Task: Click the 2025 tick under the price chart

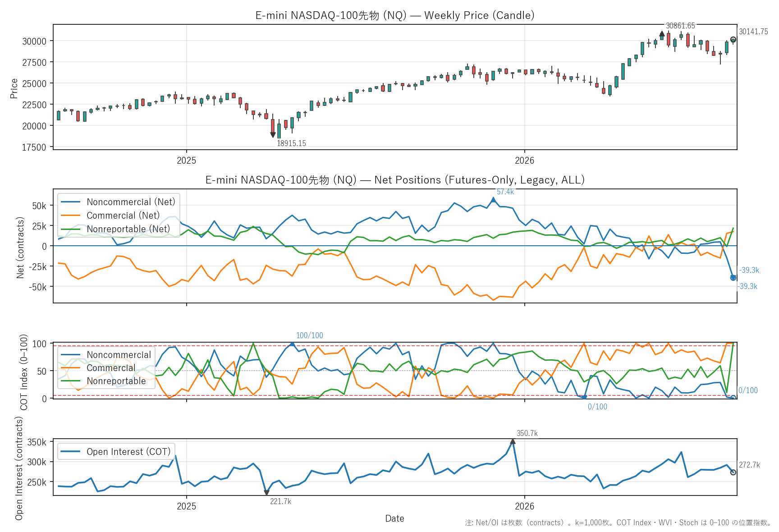Action: (x=187, y=161)
